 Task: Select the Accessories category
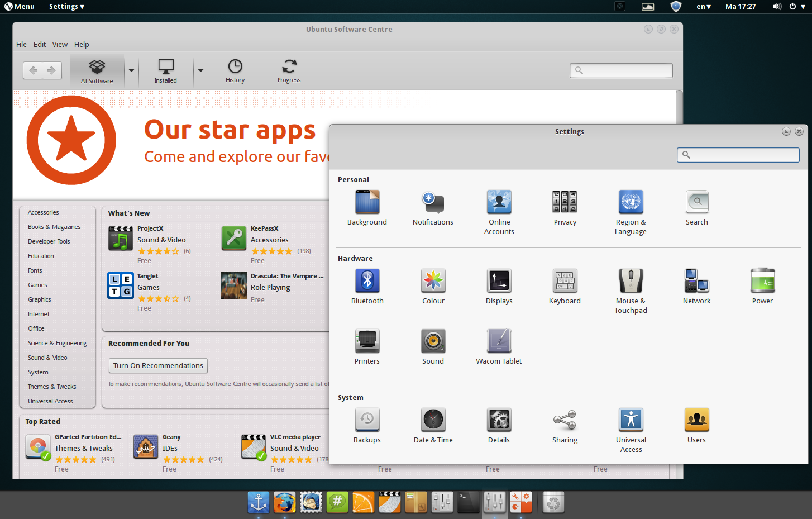click(44, 212)
